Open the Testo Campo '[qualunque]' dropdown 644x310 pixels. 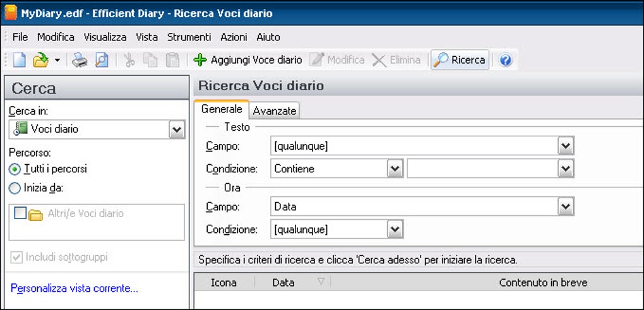(566, 146)
